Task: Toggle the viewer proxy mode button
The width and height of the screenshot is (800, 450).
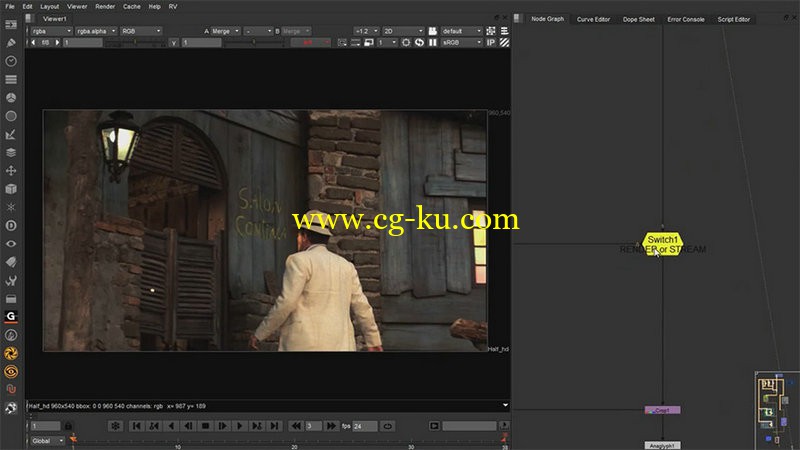Action: pyautogui.click(x=368, y=42)
